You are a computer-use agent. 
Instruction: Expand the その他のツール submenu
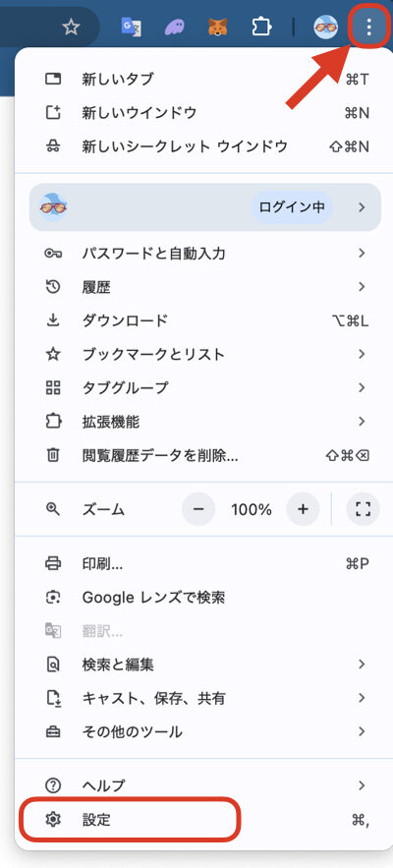[204, 731]
